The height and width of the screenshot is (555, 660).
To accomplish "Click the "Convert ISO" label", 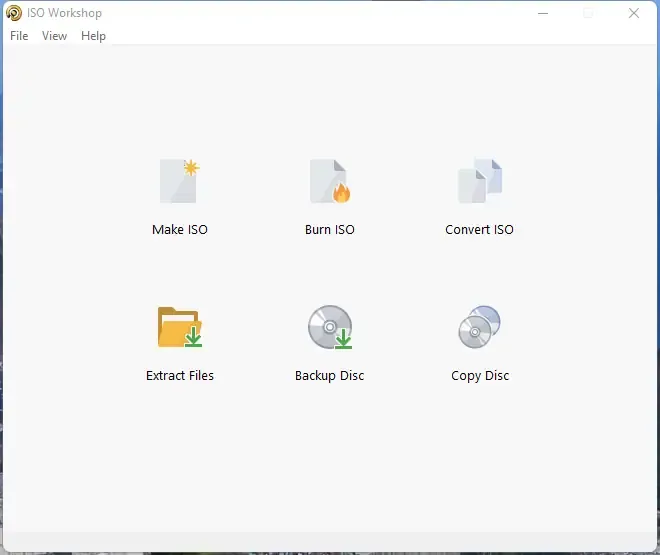I will 479,229.
